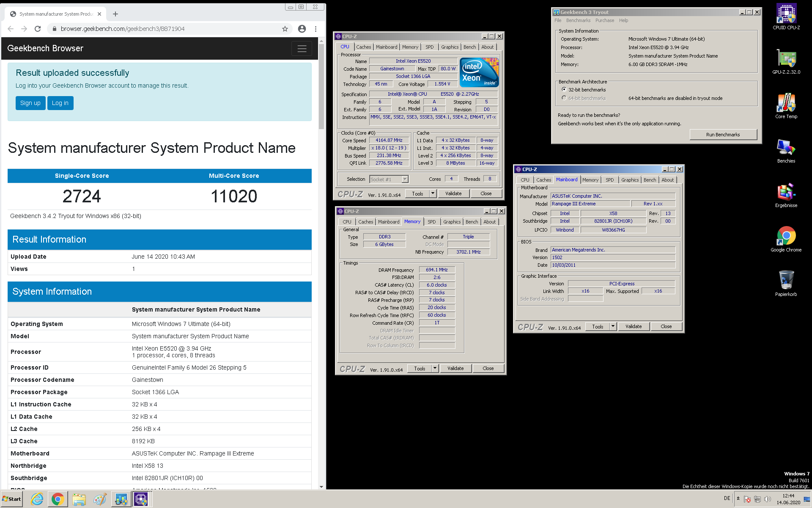Open the Ergebnisse desktop shortcut
812x508 pixels.
(x=786, y=195)
